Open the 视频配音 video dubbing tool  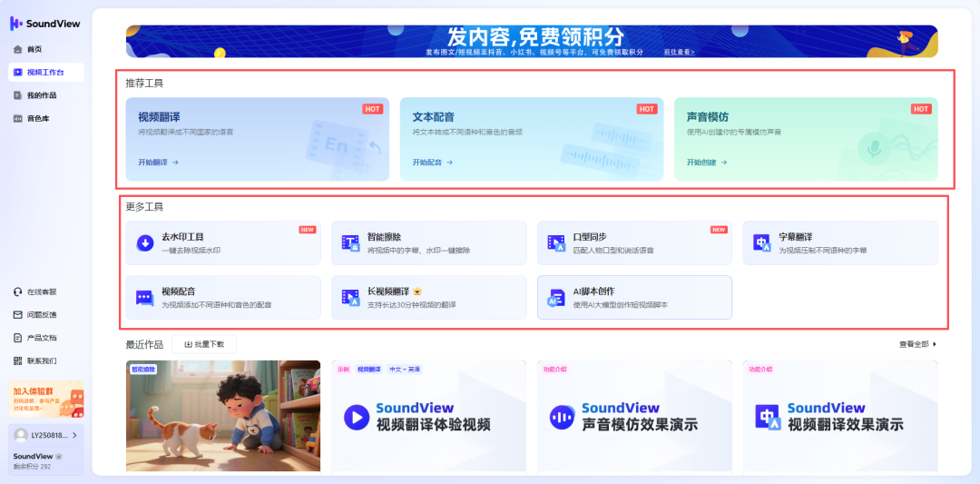223,298
